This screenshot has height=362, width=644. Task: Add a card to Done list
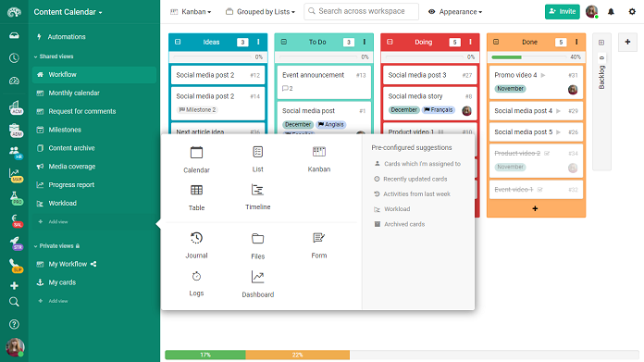click(x=535, y=208)
